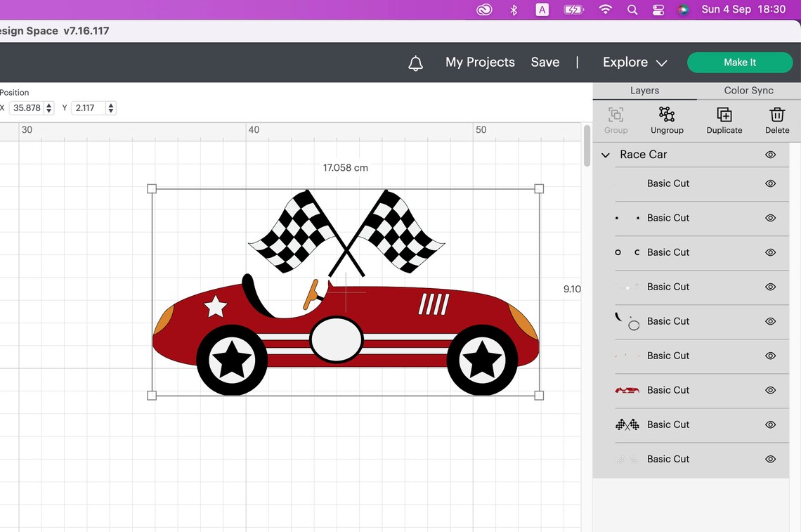Click the Y position input field
801x532 pixels.
coord(86,108)
